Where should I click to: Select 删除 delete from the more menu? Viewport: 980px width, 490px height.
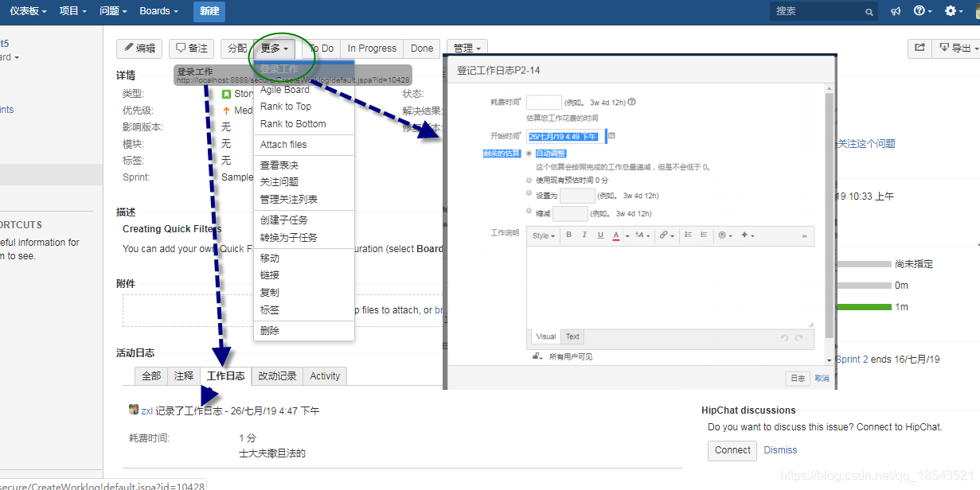coord(303,331)
